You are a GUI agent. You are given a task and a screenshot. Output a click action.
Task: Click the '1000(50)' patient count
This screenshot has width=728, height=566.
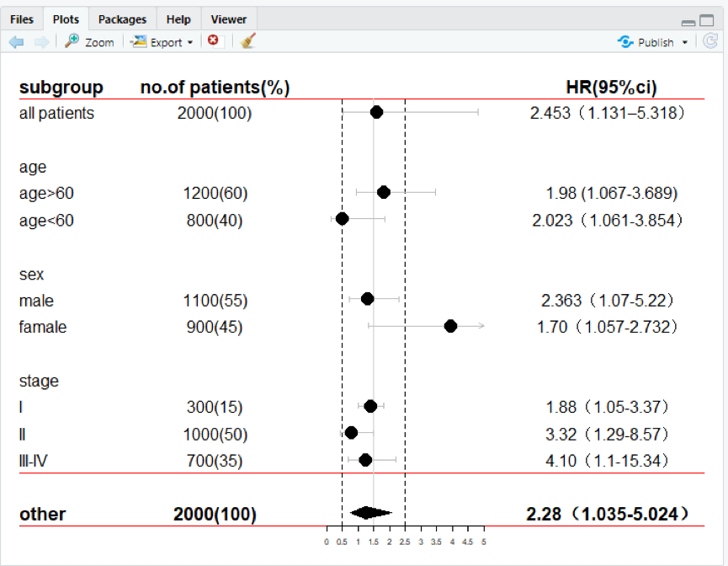coord(215,434)
